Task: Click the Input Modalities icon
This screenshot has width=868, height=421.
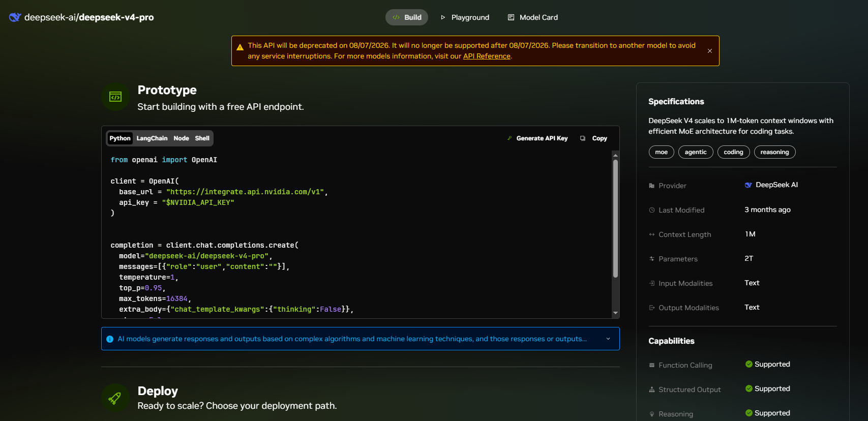Action: coord(652,283)
